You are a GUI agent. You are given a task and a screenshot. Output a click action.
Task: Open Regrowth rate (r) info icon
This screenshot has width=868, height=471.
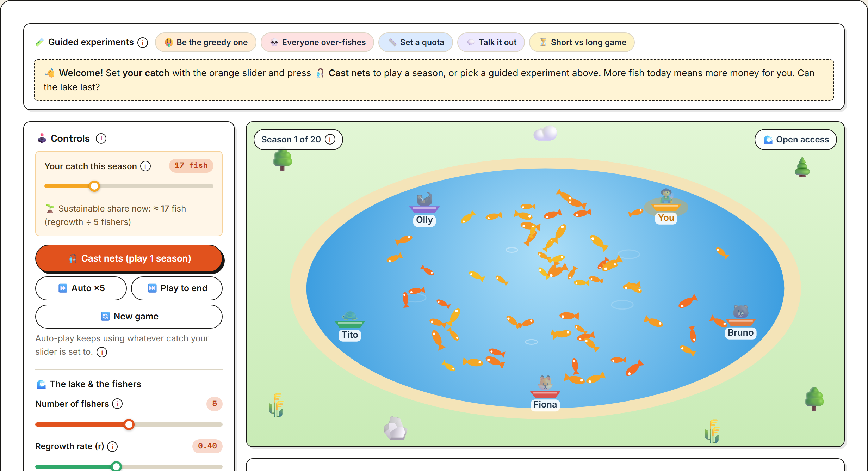point(112,447)
